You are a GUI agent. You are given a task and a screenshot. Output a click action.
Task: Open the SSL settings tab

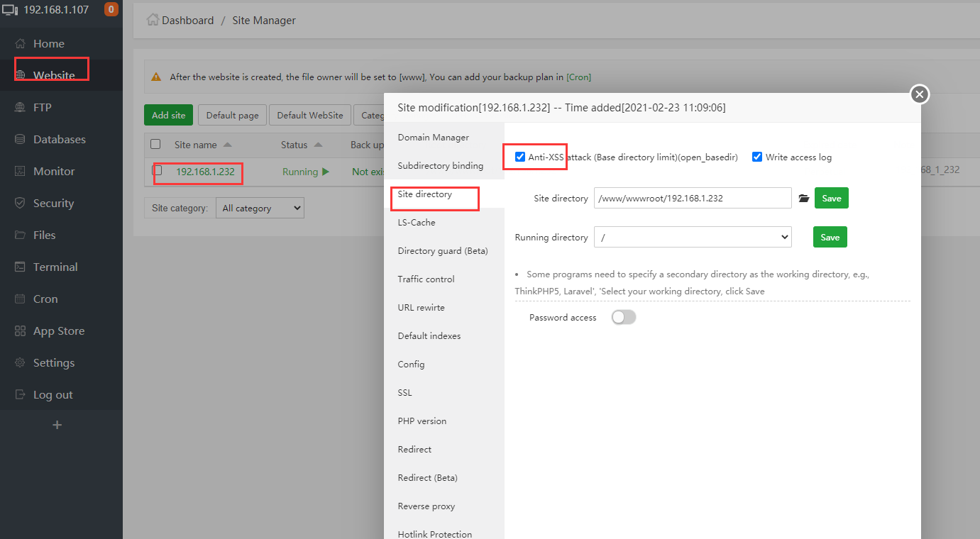[x=404, y=392]
